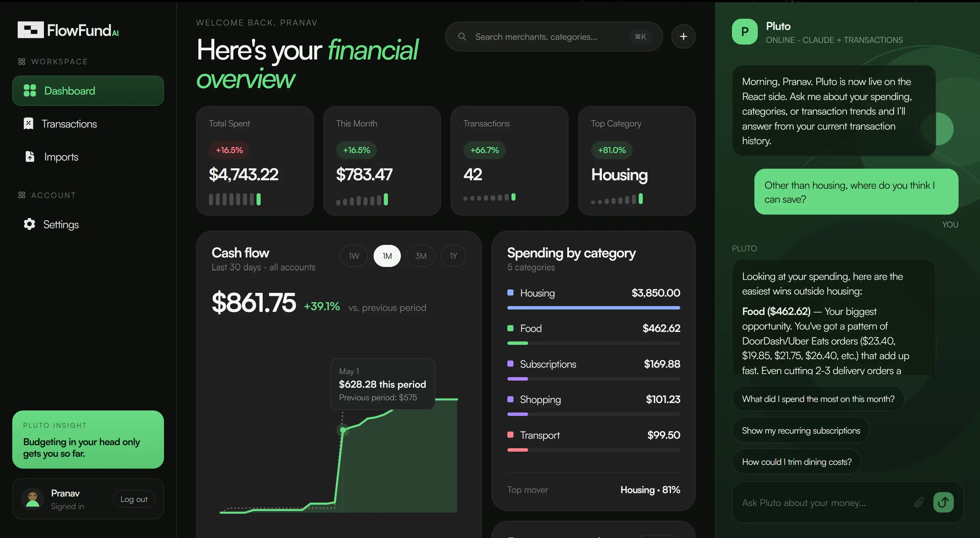The height and width of the screenshot is (538, 980).
Task: Click the paperclip attachment icon
Action: click(919, 502)
